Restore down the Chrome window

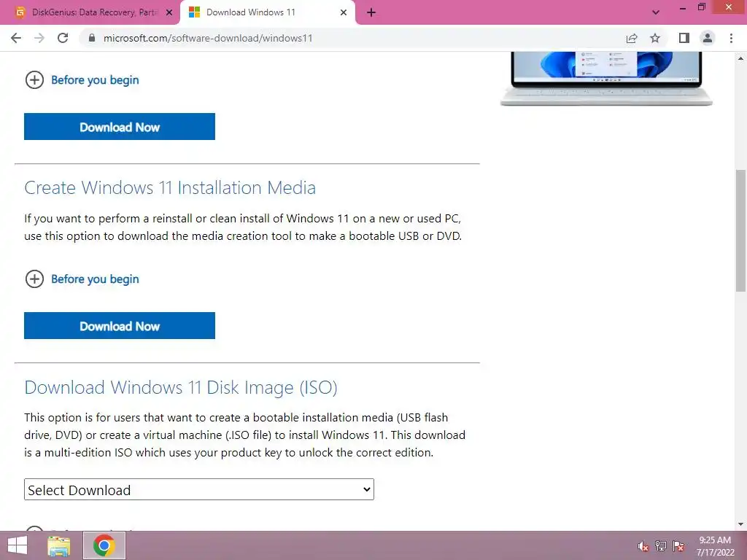click(701, 7)
